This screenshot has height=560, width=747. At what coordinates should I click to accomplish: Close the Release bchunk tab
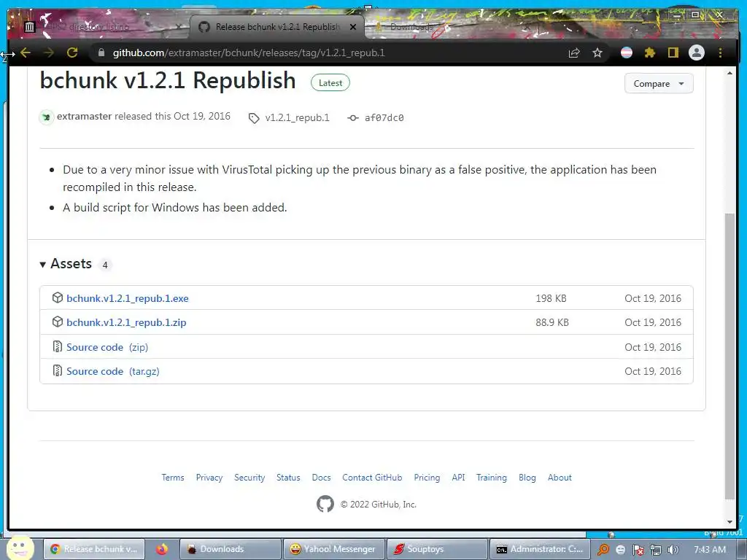[x=353, y=27]
